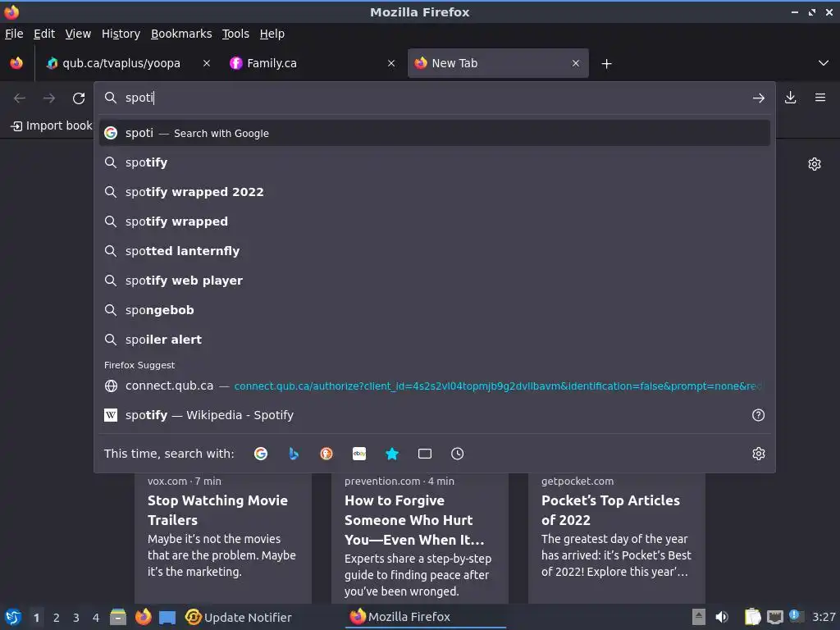Search bookmarks with the star icon
The image size is (840, 630).
coord(392,454)
